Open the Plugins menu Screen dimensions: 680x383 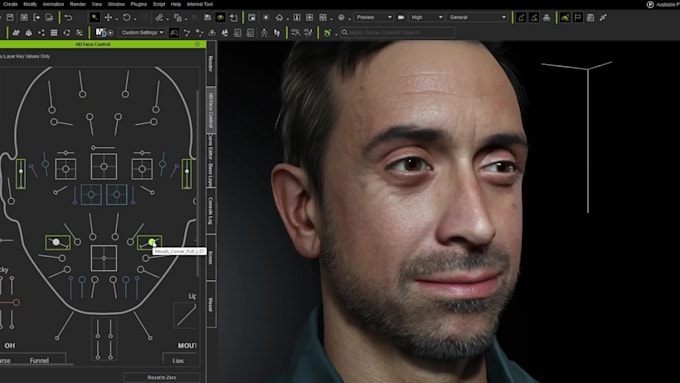[x=139, y=4]
